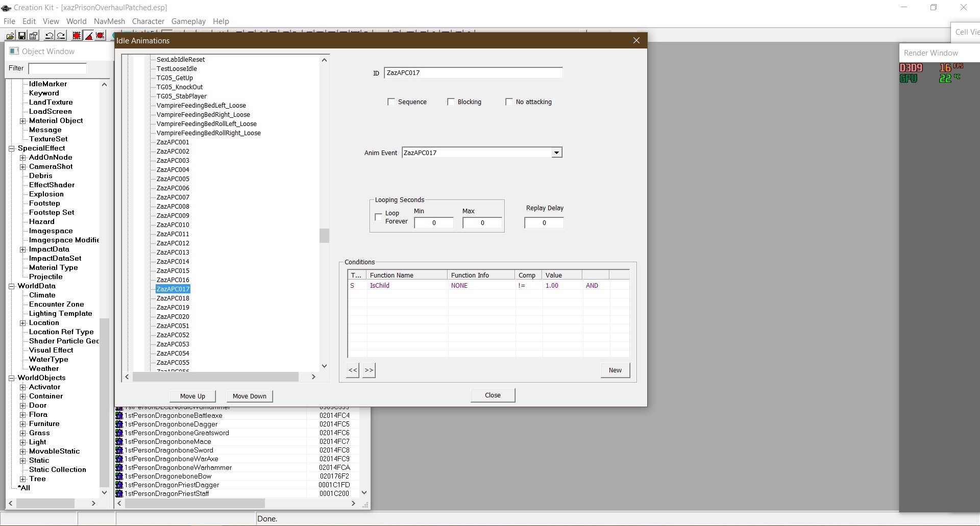
Task: Click the Redo toolbar icon
Action: [61, 35]
